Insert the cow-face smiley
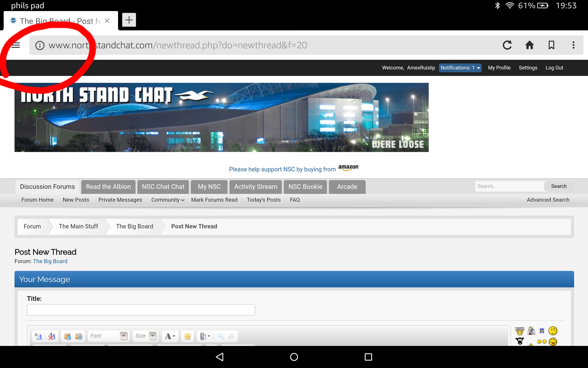Image resolution: width=588 pixels, height=368 pixels. 520,341
